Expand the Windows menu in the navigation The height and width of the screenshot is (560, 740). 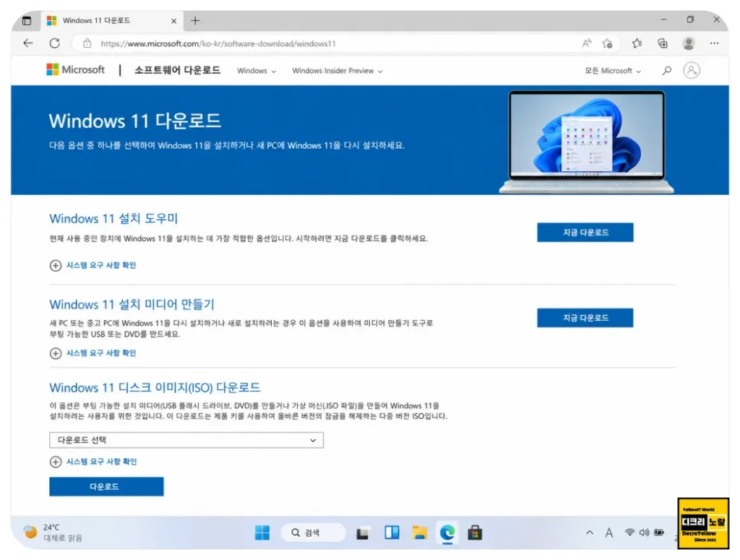[257, 71]
